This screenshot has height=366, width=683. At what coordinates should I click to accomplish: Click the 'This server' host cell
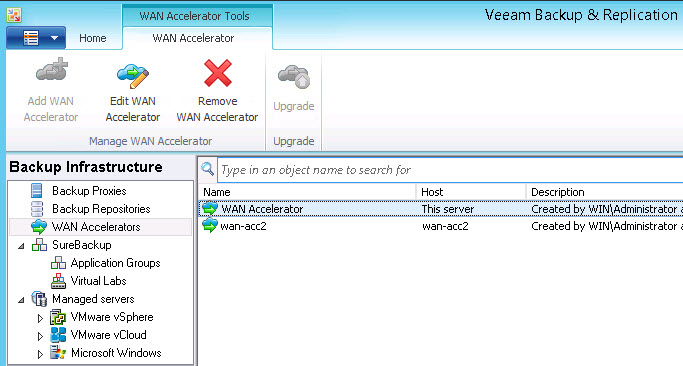(x=448, y=209)
